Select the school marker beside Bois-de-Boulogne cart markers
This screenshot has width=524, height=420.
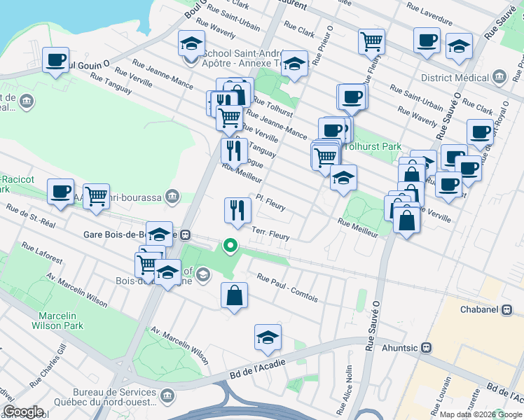click(167, 274)
